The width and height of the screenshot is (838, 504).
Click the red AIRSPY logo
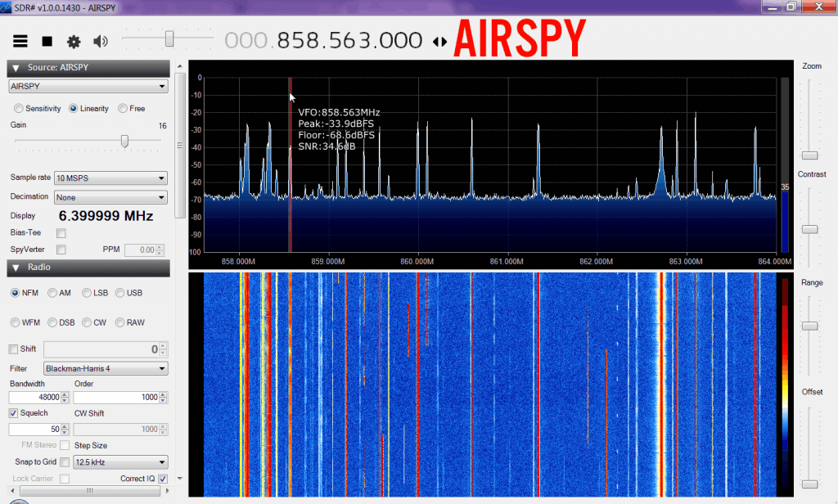click(520, 38)
